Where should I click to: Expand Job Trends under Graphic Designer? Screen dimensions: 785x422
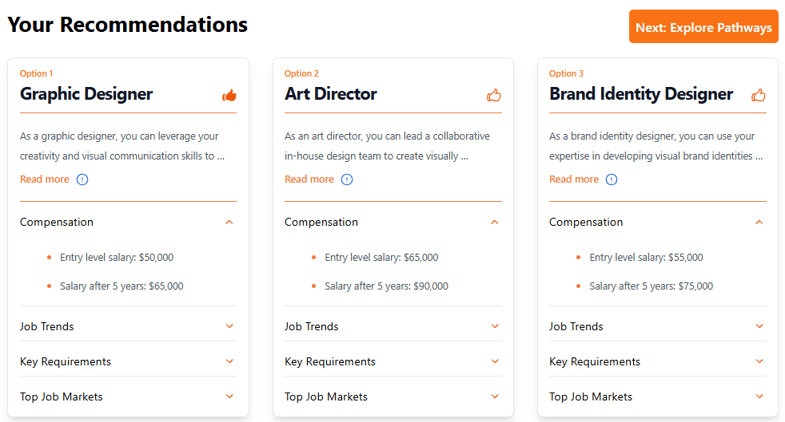coord(229,326)
